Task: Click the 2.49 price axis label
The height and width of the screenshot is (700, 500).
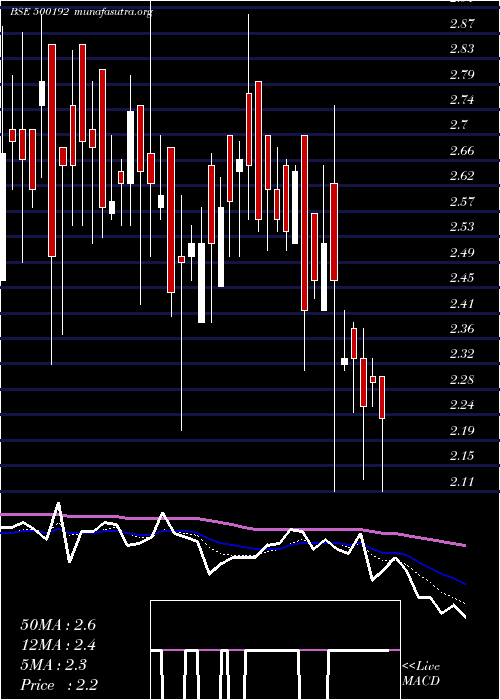Action: (462, 252)
